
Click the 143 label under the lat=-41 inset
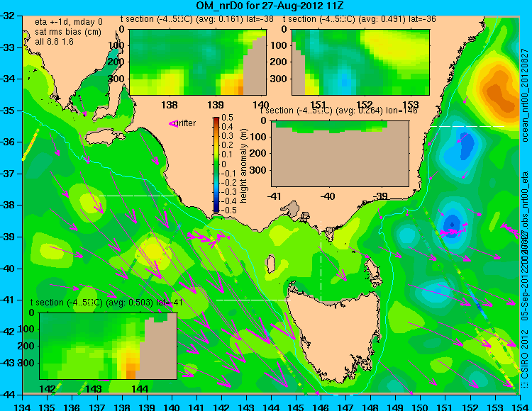94,388
